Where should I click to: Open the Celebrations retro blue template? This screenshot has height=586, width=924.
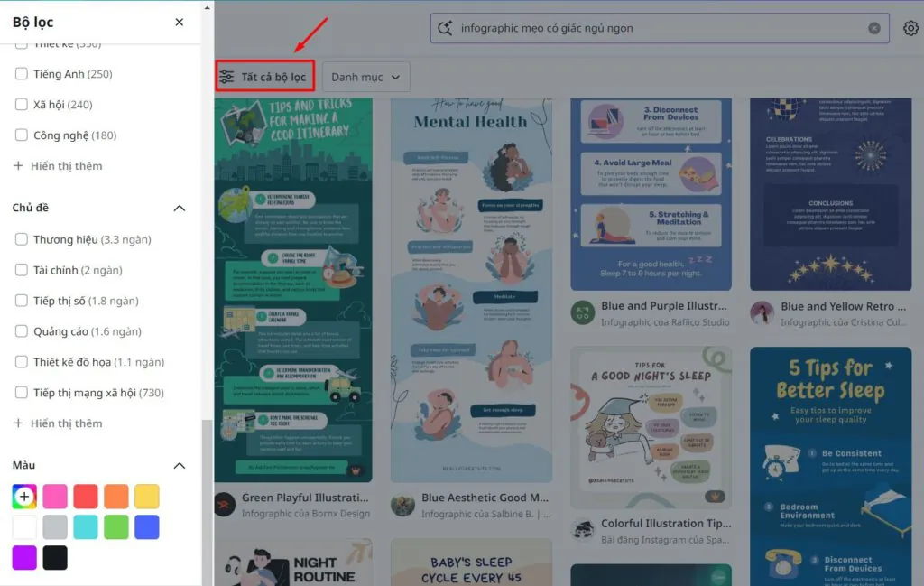click(831, 194)
